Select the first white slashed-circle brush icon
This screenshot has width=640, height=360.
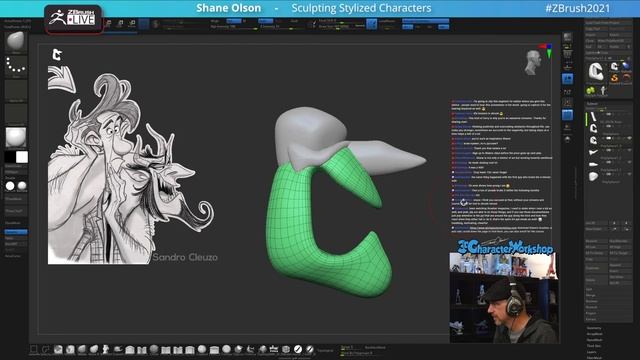(x=298, y=349)
